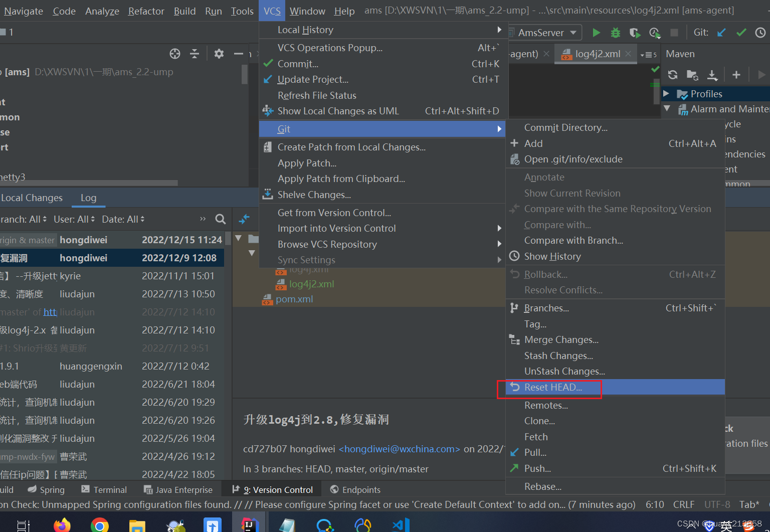Image resolution: width=770 pixels, height=532 pixels.
Task: Open Firefox from the taskbar
Action: 62,525
